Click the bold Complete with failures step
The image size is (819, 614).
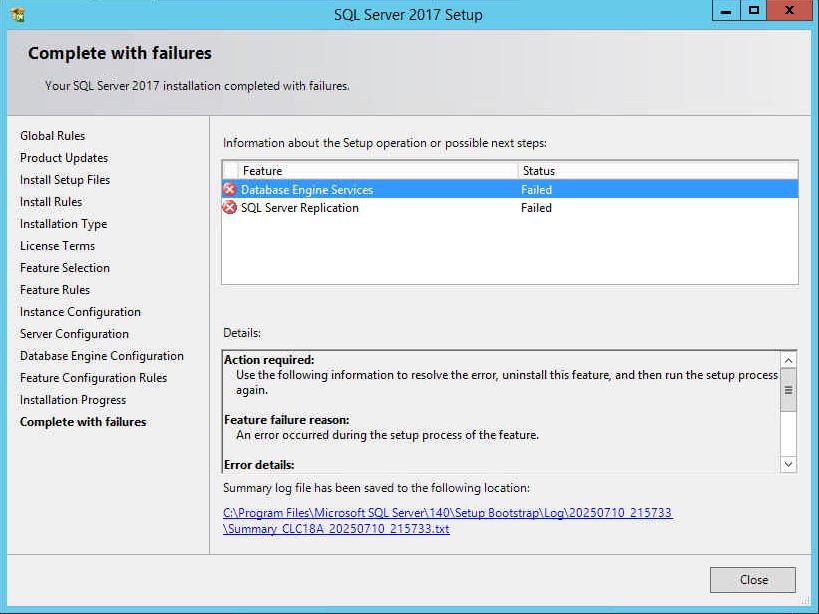point(83,421)
